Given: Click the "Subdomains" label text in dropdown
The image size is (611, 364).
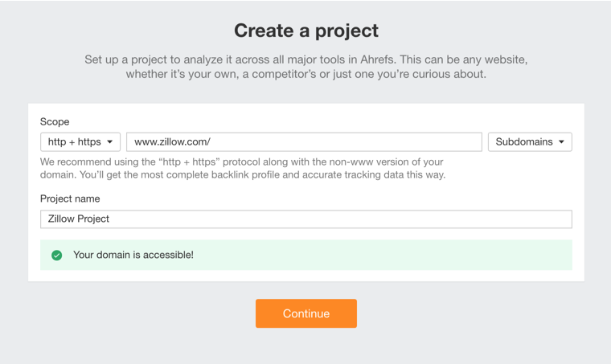Looking at the screenshot, I should [524, 141].
